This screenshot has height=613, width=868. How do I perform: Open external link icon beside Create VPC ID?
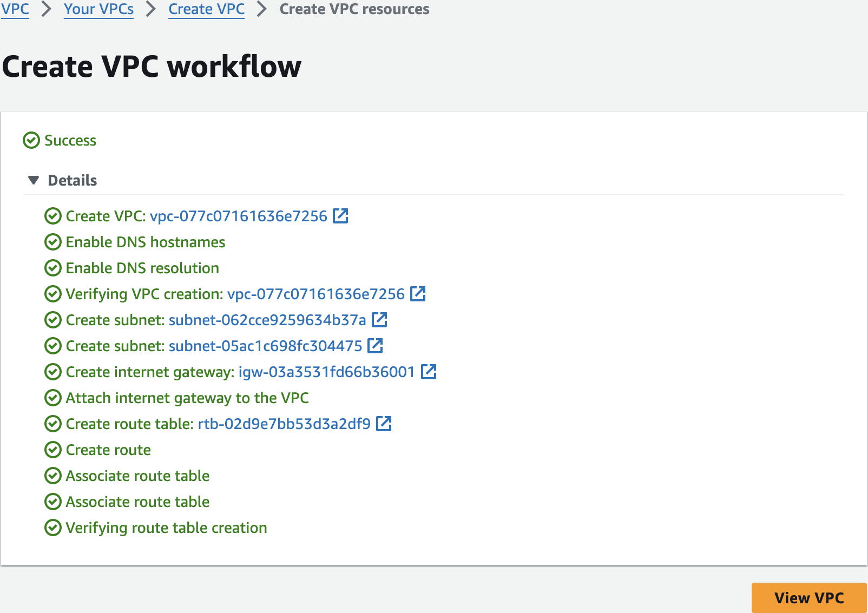340,216
